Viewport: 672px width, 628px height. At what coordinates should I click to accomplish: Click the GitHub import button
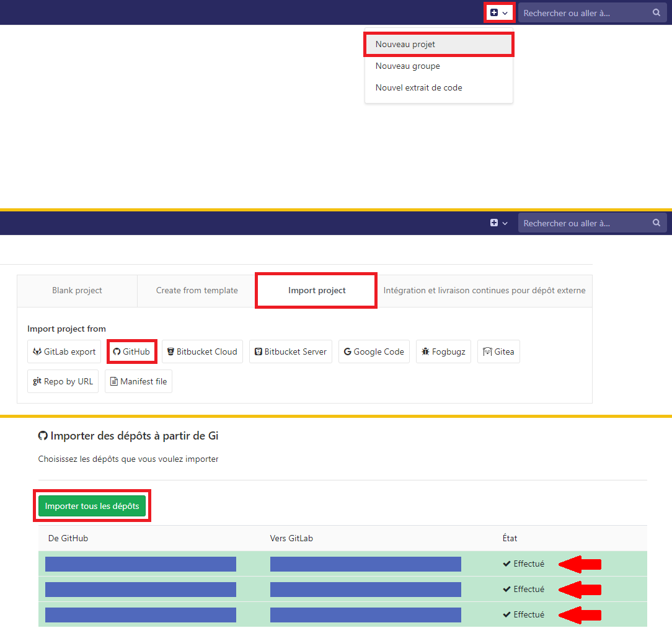pyautogui.click(x=131, y=352)
